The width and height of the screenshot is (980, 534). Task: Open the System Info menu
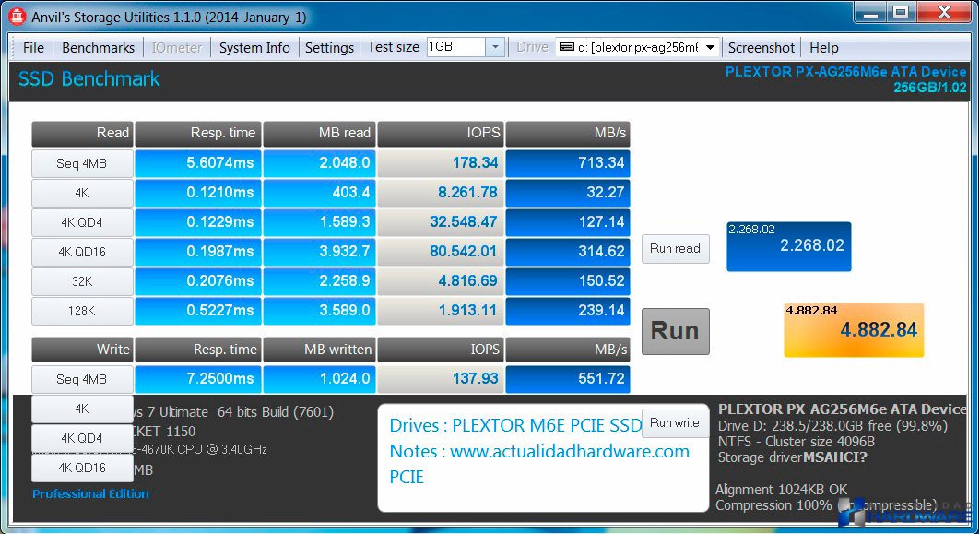pos(254,48)
